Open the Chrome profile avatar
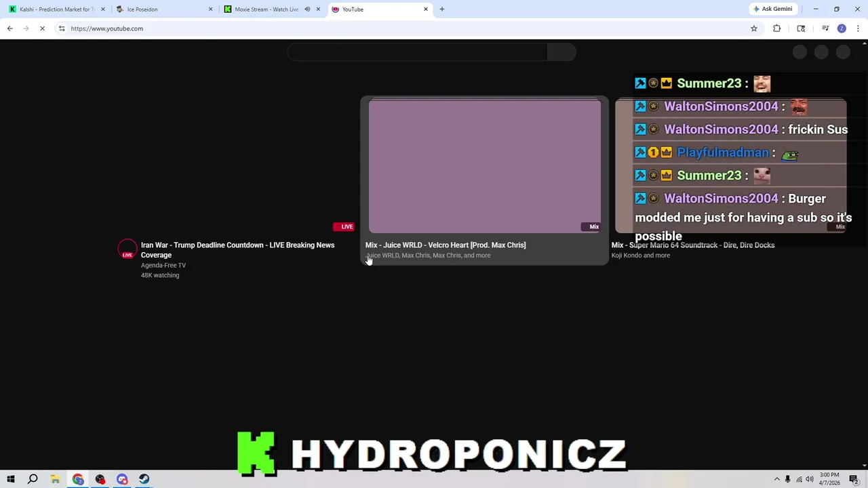 [842, 28]
